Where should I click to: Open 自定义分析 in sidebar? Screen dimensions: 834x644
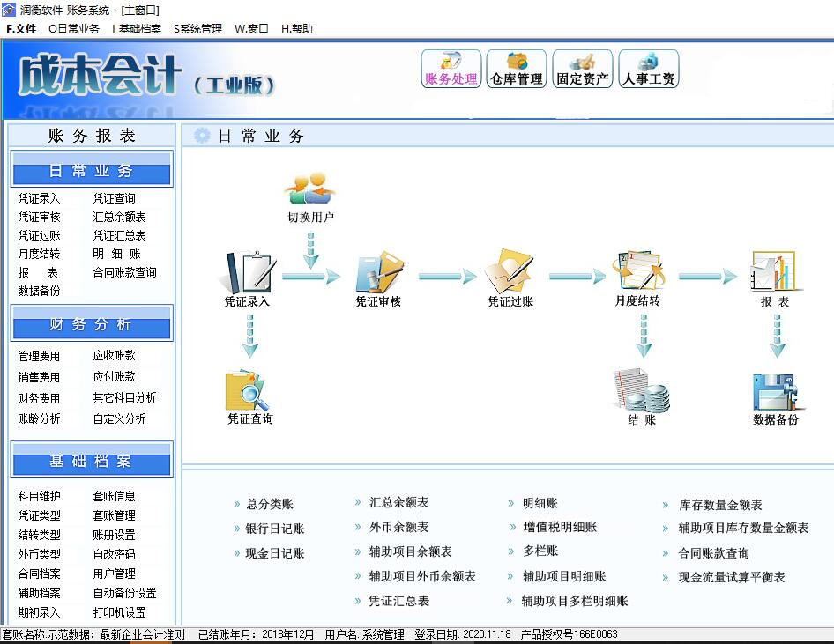119,418
